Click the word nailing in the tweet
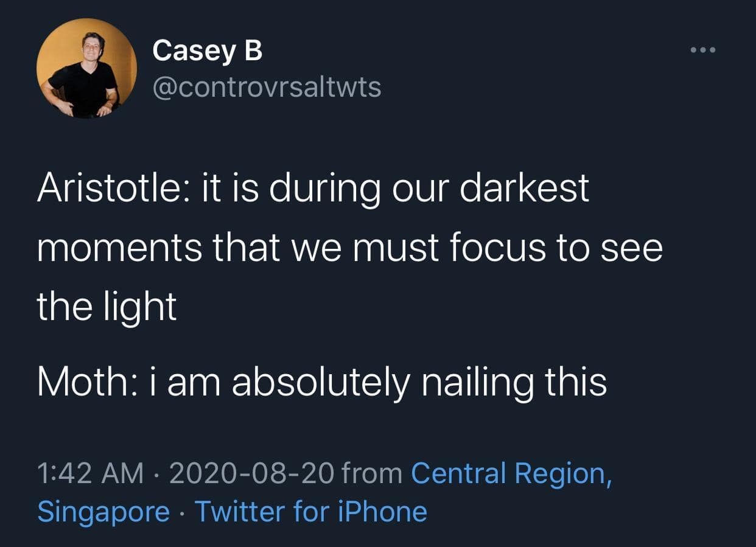The image size is (756, 547). pos(474,382)
